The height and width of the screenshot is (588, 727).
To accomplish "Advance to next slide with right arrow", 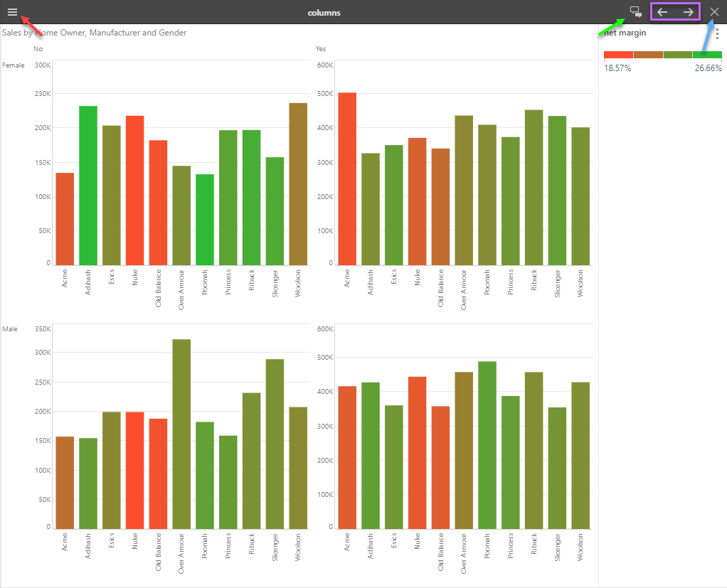I will click(688, 12).
